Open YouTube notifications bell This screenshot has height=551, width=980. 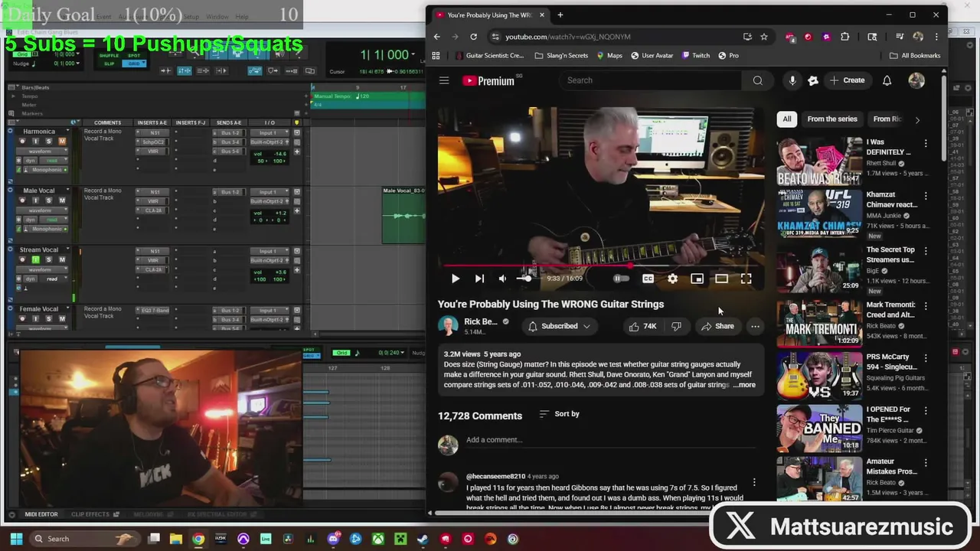(x=887, y=80)
